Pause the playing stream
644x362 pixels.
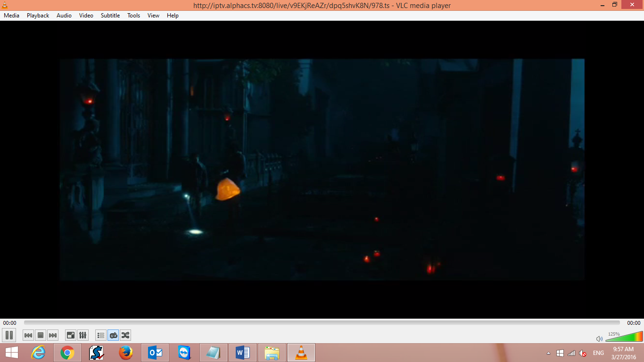(x=9, y=335)
